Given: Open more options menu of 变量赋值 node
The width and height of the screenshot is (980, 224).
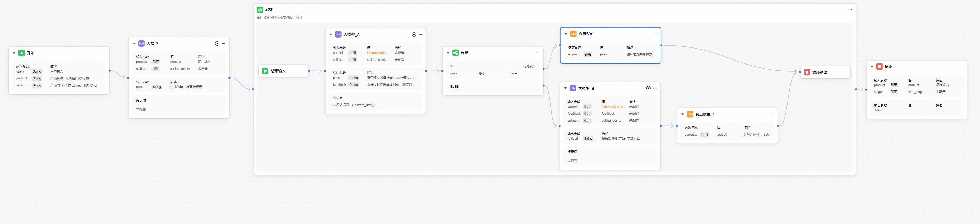Looking at the screenshot, I should coord(656,34).
